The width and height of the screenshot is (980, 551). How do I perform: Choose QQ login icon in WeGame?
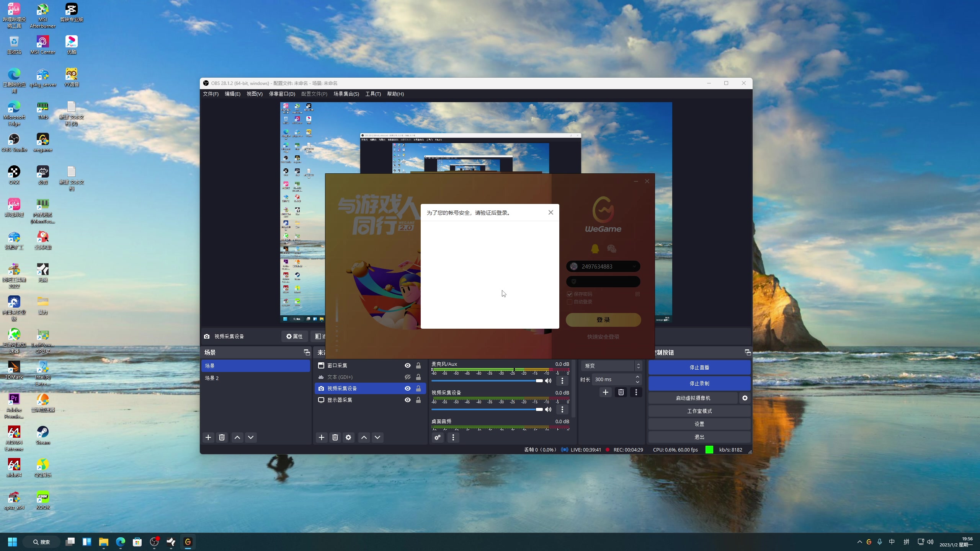[x=595, y=249]
